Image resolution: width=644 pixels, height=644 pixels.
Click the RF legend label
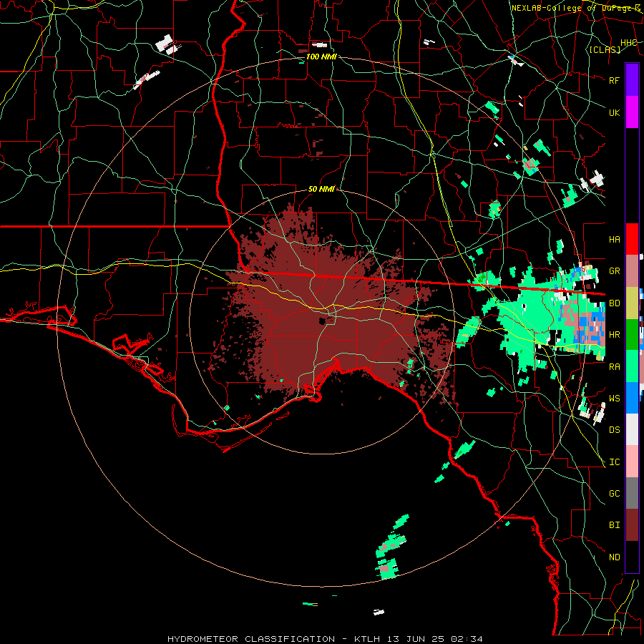click(x=614, y=80)
